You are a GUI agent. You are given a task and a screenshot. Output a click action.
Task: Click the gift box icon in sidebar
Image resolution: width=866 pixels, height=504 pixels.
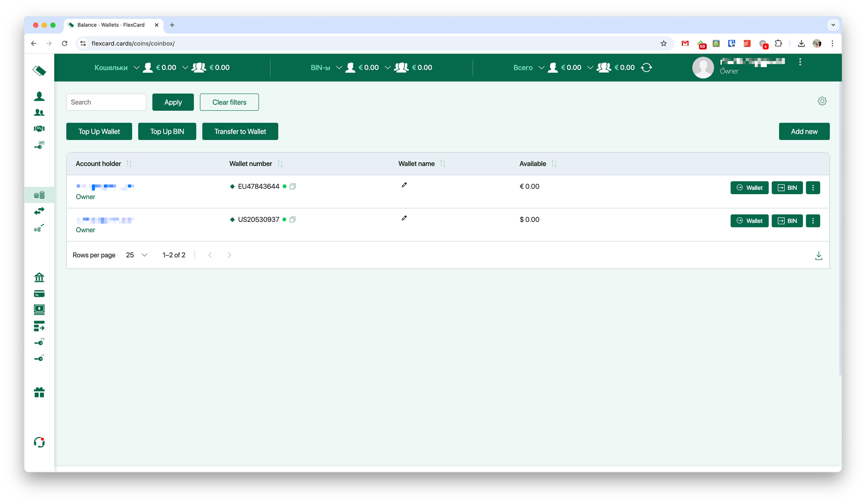click(x=39, y=392)
